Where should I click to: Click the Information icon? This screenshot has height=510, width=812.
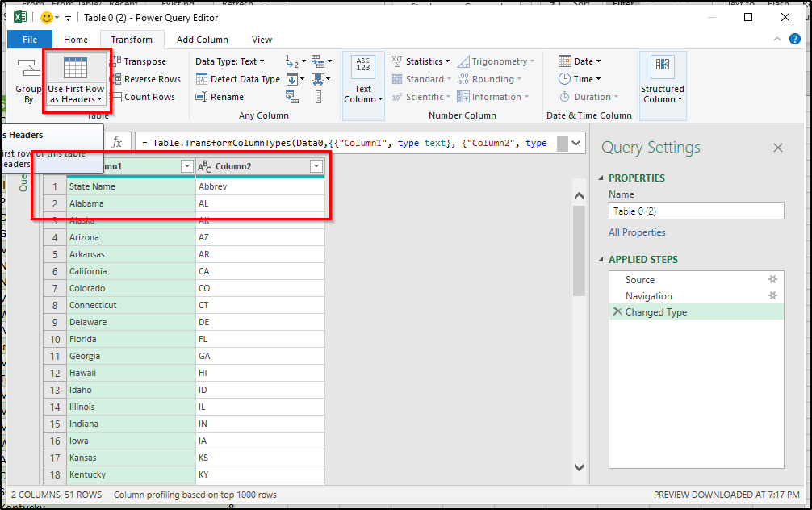tap(463, 97)
